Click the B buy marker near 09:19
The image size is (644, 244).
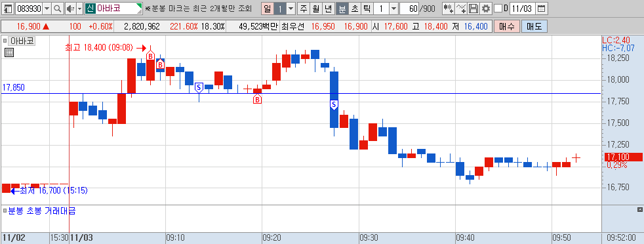(257, 99)
